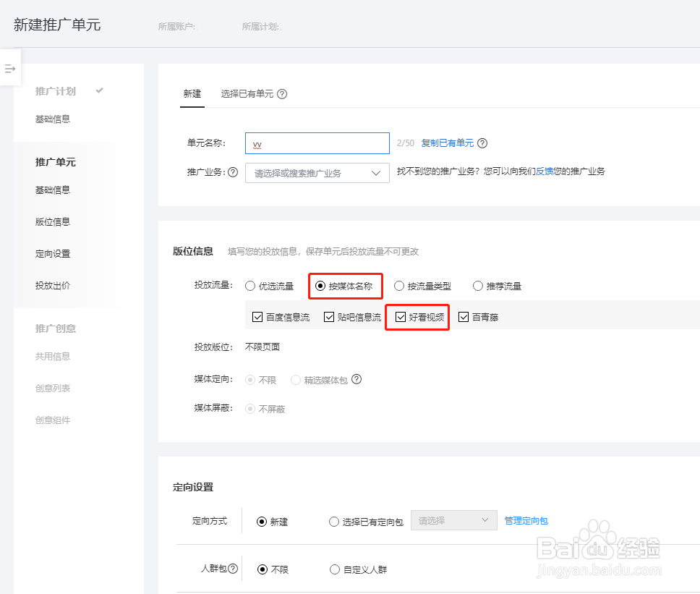Click the help icon next to 推广业务
The width and height of the screenshot is (700, 594).
coord(232,172)
